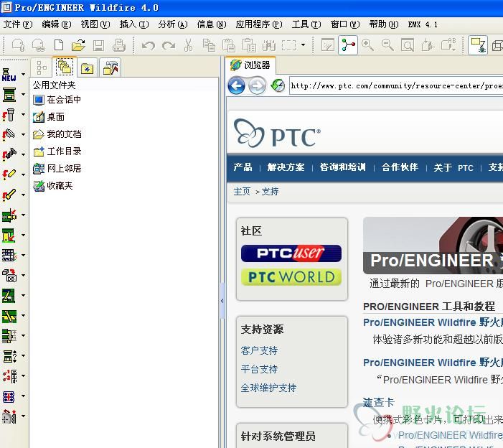Open the 网上邻居 network entry
The height and width of the screenshot is (448, 503).
[x=57, y=169]
